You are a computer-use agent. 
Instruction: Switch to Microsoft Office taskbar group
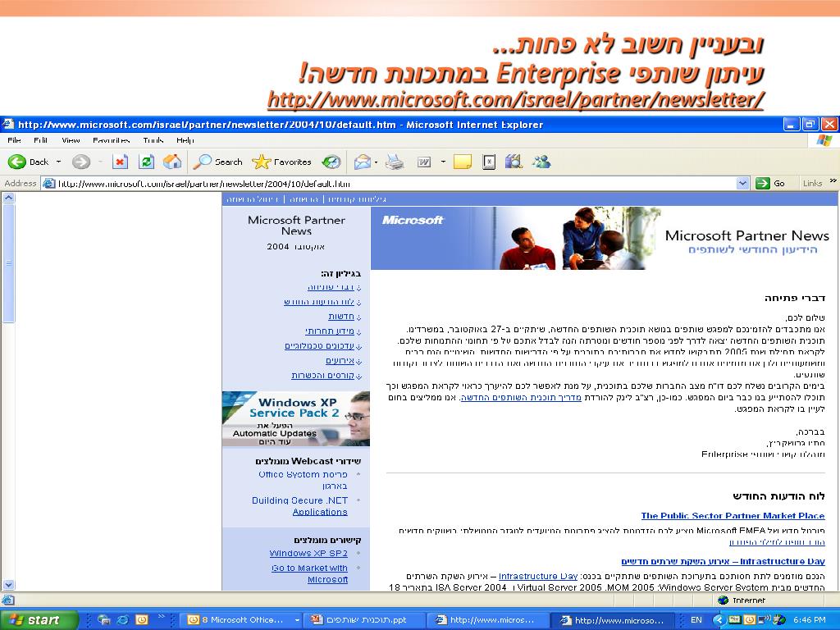[x=242, y=620]
